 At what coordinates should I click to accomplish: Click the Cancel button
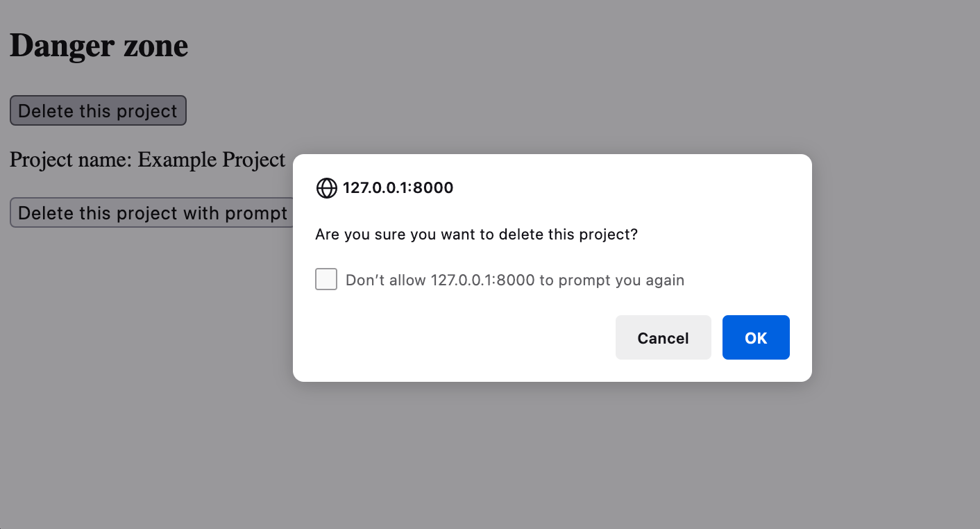[x=663, y=337]
